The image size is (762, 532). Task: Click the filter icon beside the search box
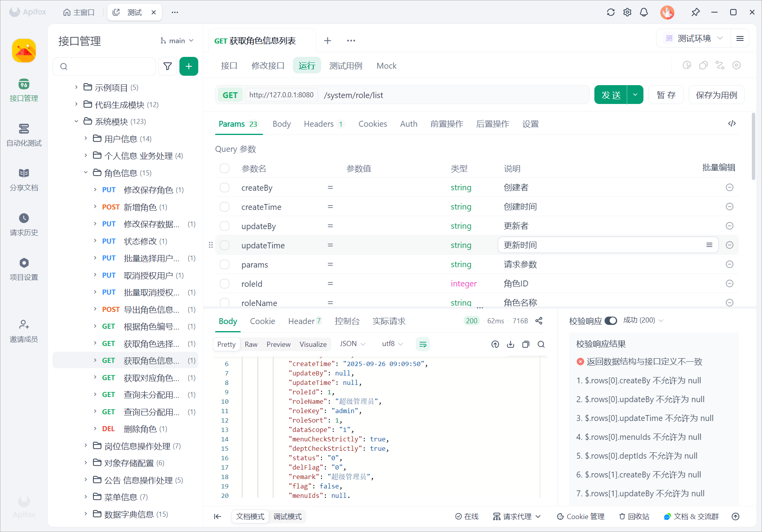(x=168, y=66)
